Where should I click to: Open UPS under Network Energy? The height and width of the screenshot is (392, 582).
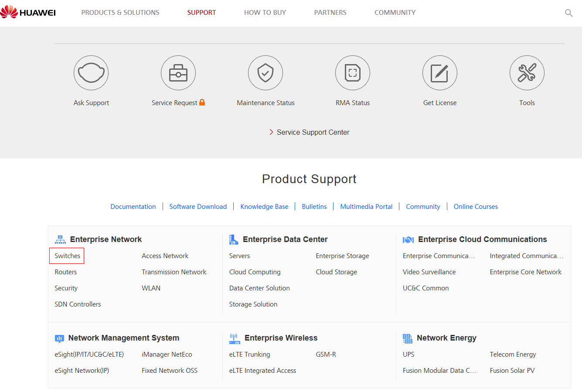[408, 355]
